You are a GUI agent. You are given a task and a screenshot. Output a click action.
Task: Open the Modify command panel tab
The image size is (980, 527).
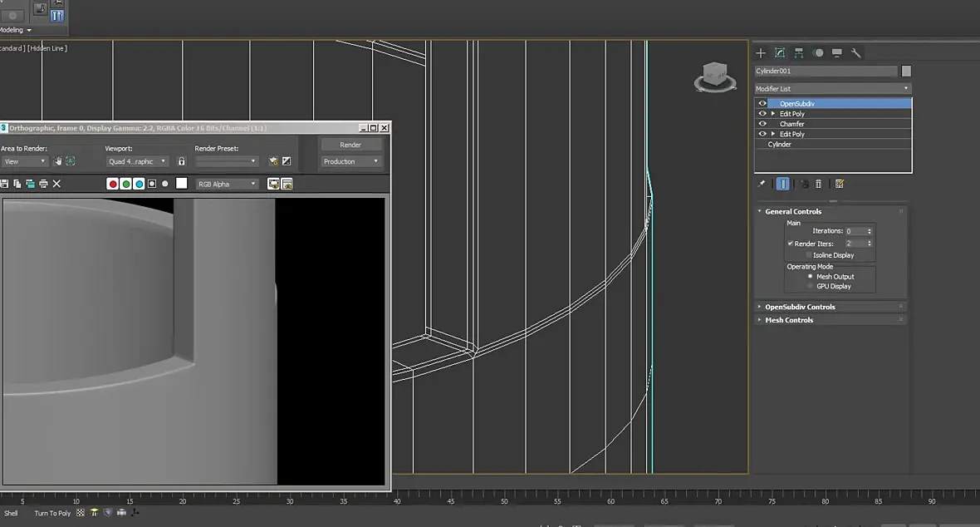pyautogui.click(x=780, y=53)
